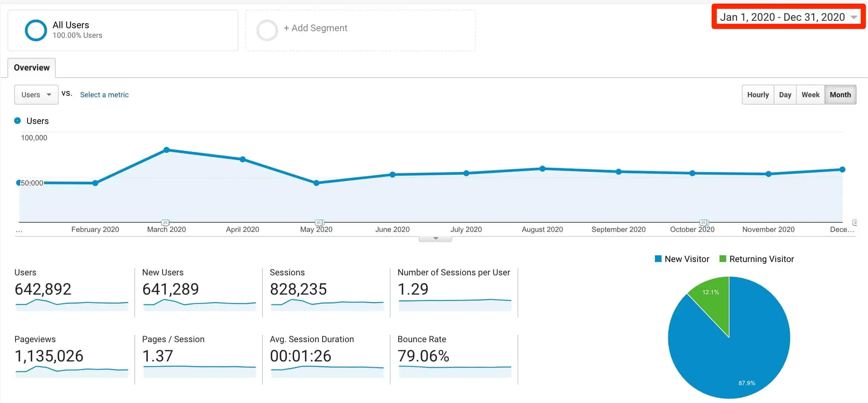Click the July 2020 data point on chart

pos(466,173)
